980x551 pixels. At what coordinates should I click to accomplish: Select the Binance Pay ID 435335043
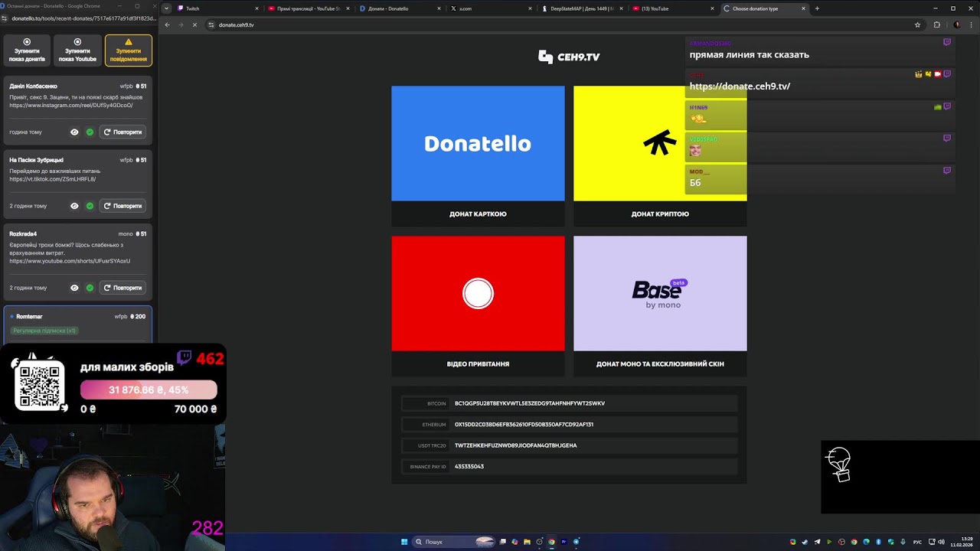[569, 466]
